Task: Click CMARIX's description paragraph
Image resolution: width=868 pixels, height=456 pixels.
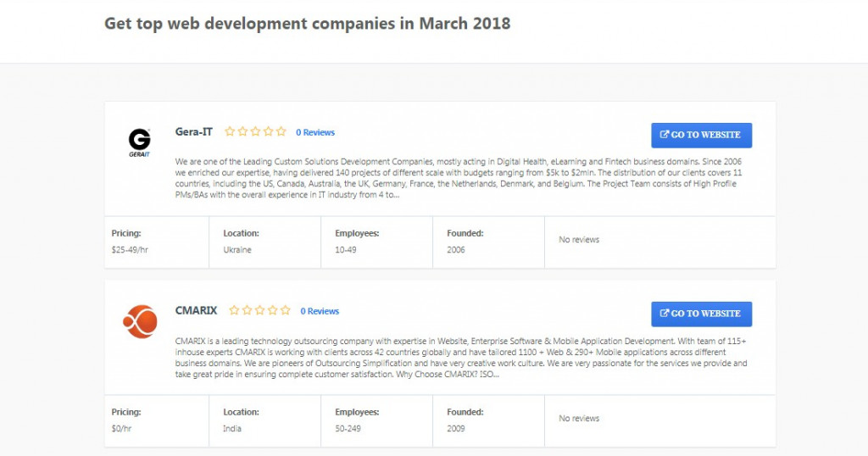Action: [461, 358]
